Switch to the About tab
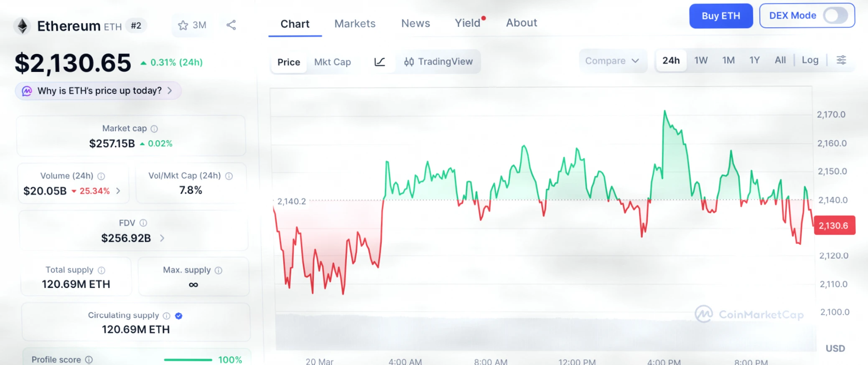This screenshot has width=868, height=365. click(522, 23)
